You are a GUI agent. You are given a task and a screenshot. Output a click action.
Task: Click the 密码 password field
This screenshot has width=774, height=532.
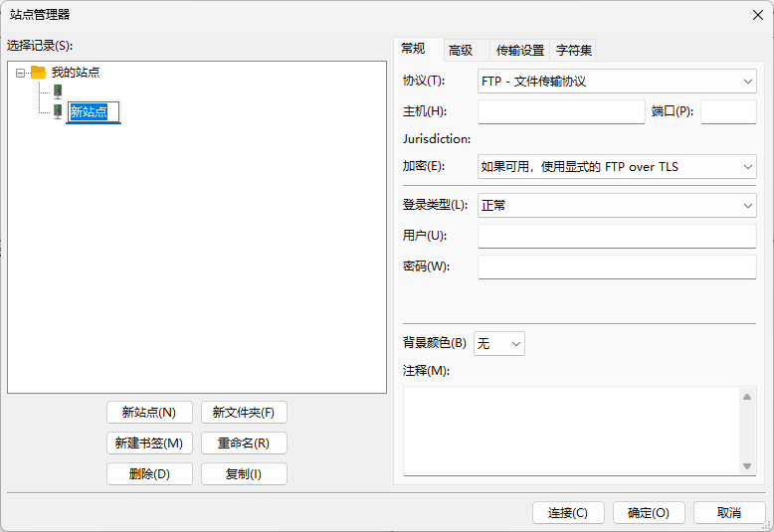(617, 266)
